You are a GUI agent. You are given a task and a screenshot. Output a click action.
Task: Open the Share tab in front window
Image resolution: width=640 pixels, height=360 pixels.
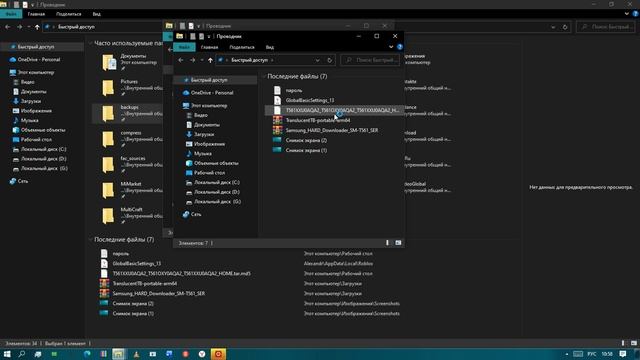coord(242,47)
